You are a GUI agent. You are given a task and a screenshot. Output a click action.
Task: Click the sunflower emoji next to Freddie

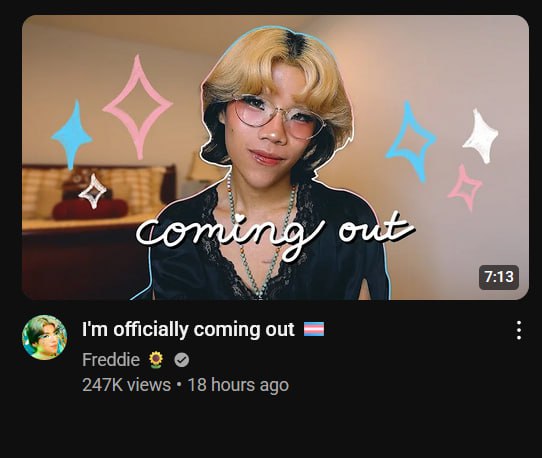(156, 360)
